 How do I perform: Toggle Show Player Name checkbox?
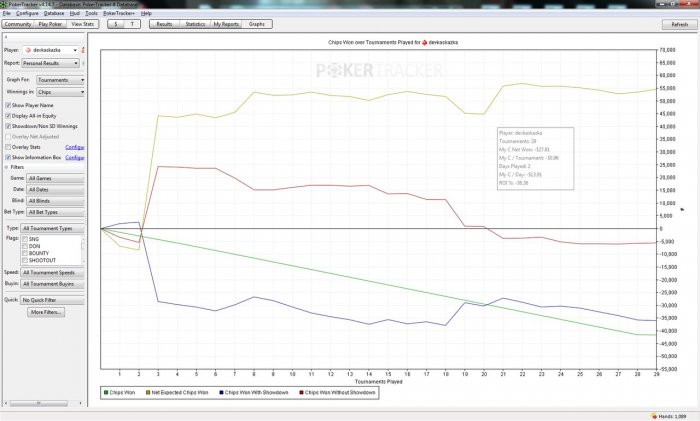(x=8, y=105)
